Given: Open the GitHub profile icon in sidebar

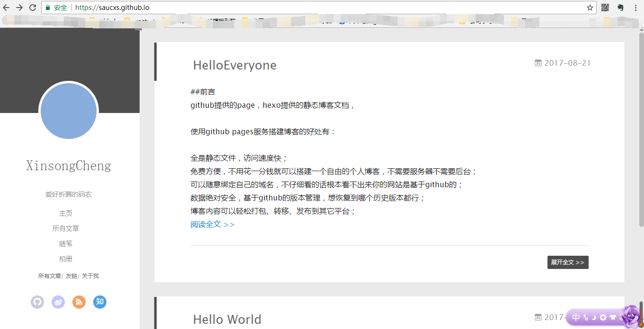Looking at the screenshot, I should pyautogui.click(x=37, y=302).
